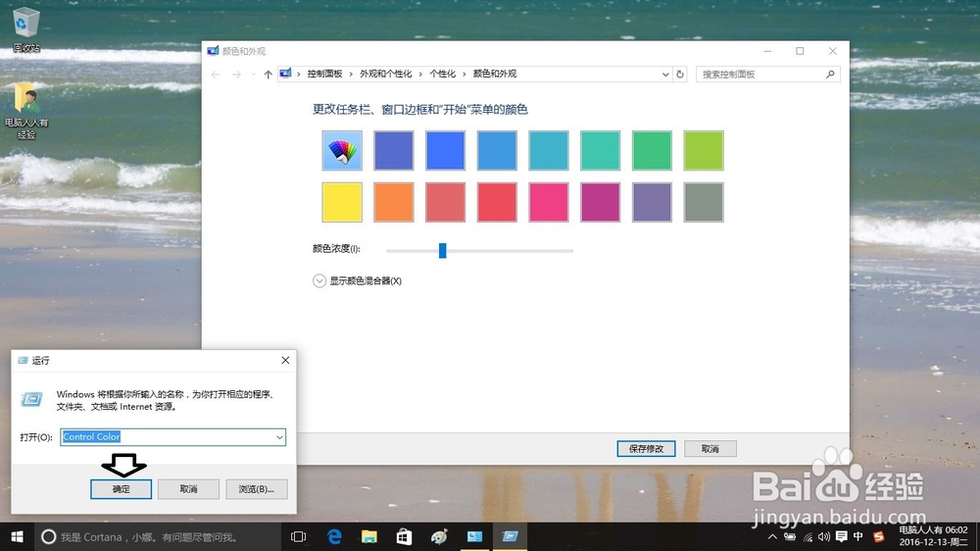Open the Store from taskbar
This screenshot has width=980, height=551.
pos(405,536)
